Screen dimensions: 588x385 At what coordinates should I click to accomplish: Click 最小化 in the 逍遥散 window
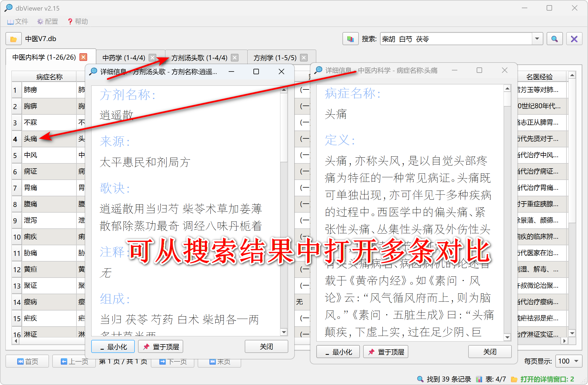113,347
